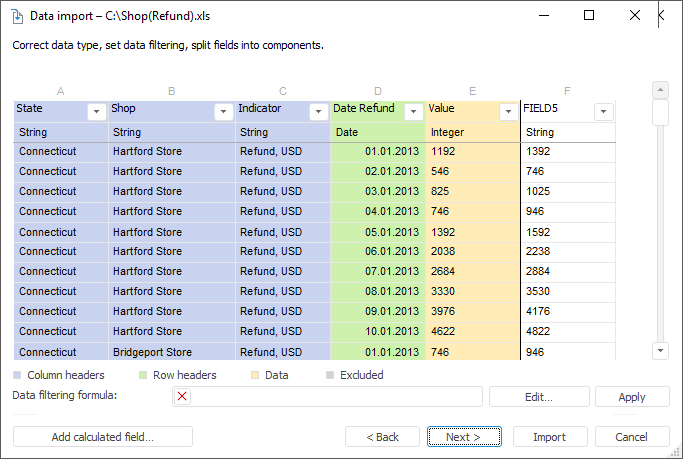Apply the data filtering formula

pyautogui.click(x=632, y=397)
